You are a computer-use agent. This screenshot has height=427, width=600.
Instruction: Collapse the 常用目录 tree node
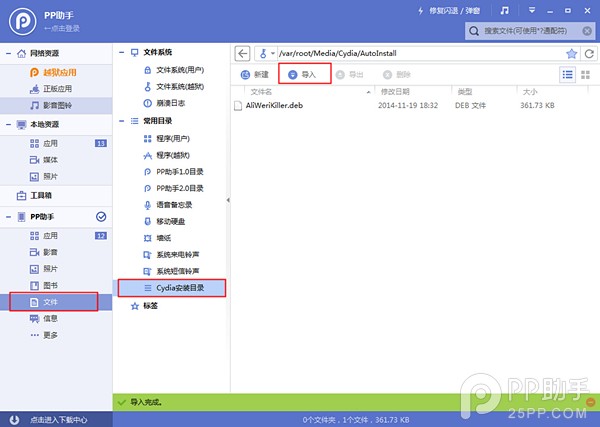click(122, 121)
